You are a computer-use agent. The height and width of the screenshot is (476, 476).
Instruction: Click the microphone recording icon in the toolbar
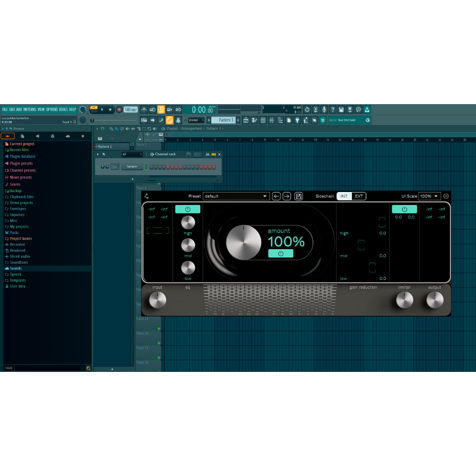pyautogui.click(x=324, y=110)
